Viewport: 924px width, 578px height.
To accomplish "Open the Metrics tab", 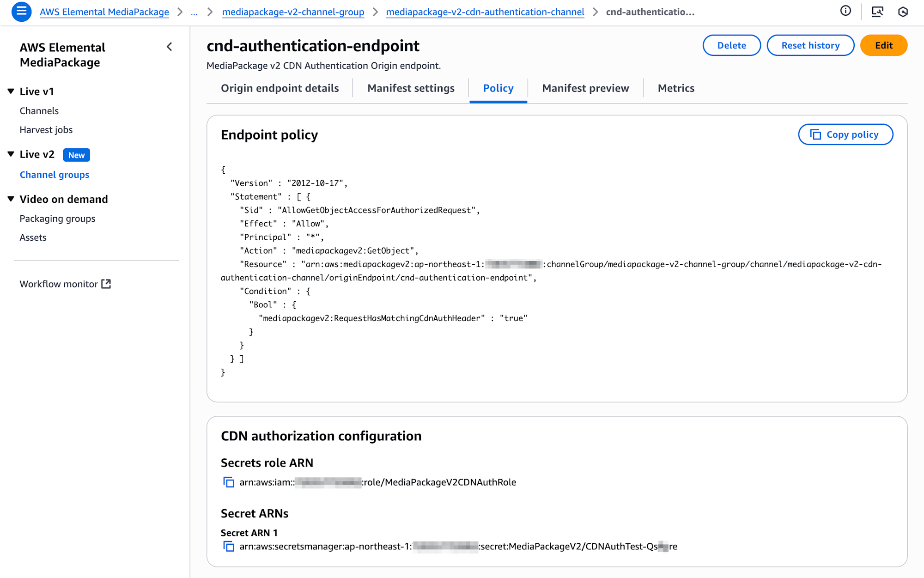I will (x=675, y=88).
